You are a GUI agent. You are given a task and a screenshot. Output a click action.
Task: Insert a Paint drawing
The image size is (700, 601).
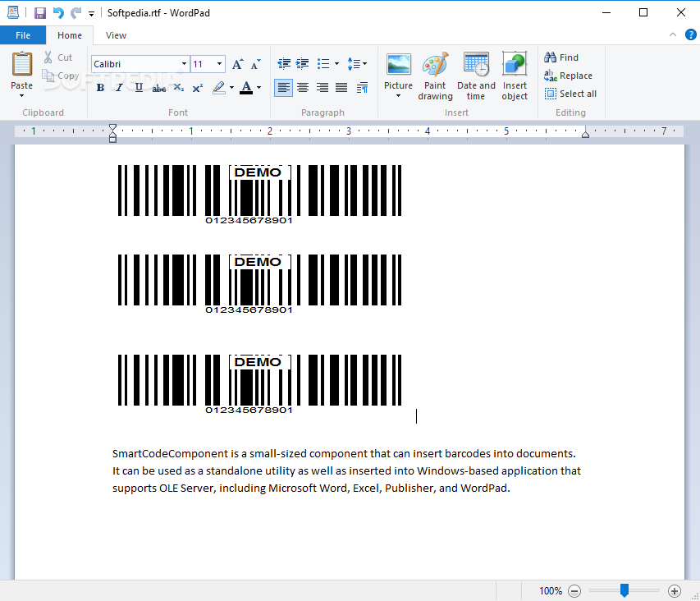tap(435, 76)
